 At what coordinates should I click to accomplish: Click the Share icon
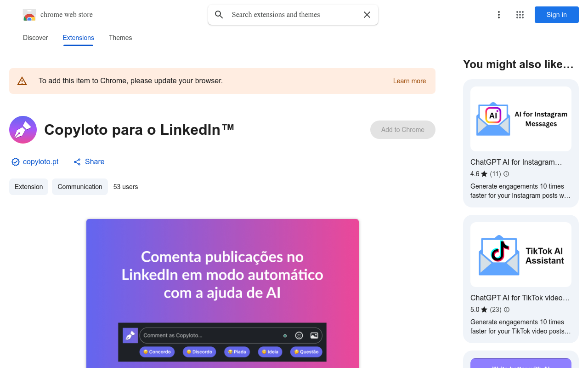[77, 162]
